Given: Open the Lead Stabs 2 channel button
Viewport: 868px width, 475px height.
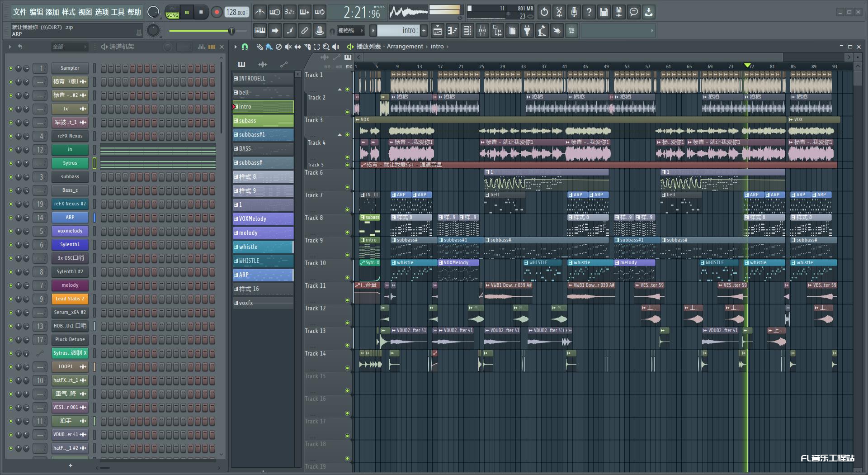Looking at the screenshot, I should (70, 299).
